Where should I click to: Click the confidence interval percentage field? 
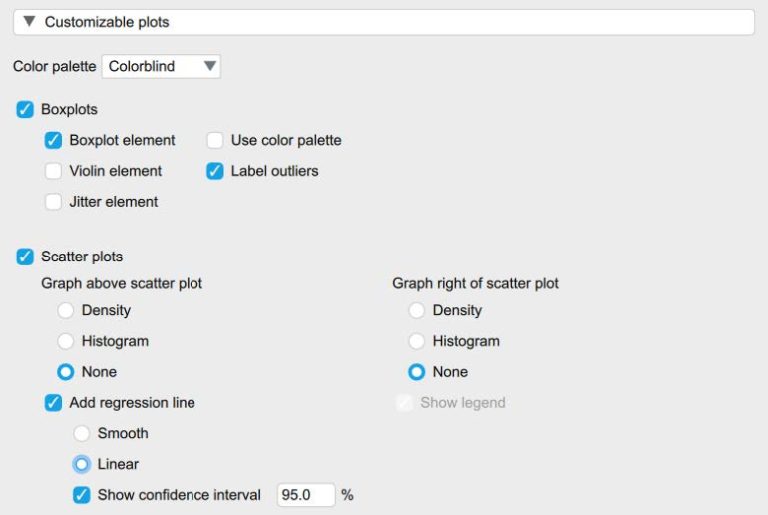(305, 495)
